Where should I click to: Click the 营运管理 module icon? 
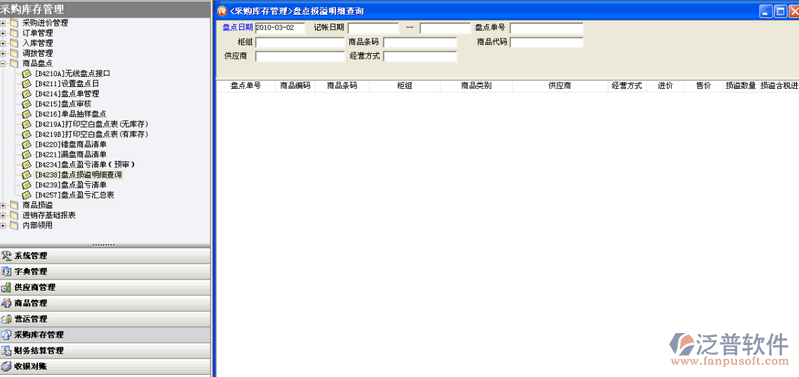point(6,319)
